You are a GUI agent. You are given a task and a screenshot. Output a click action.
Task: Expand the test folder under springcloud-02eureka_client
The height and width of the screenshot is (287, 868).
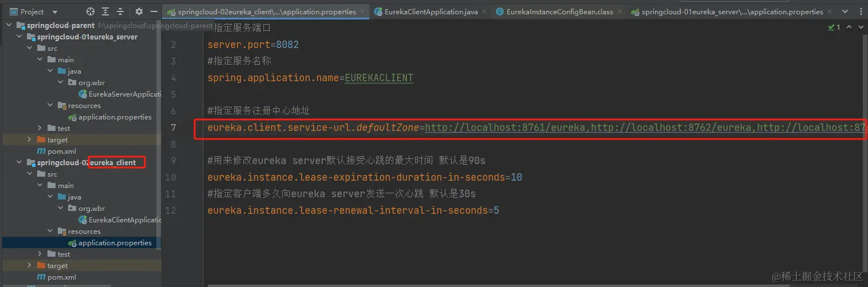click(40, 254)
